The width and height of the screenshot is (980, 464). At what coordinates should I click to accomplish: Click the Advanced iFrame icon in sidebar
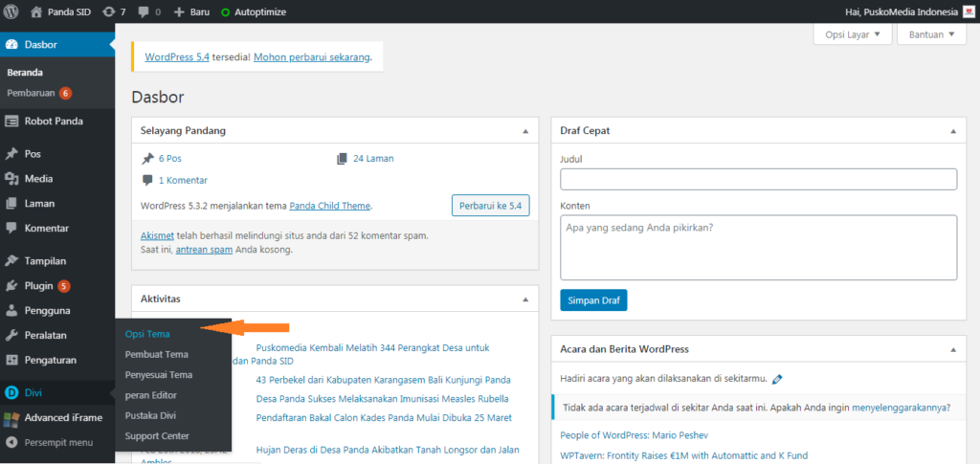click(x=11, y=418)
